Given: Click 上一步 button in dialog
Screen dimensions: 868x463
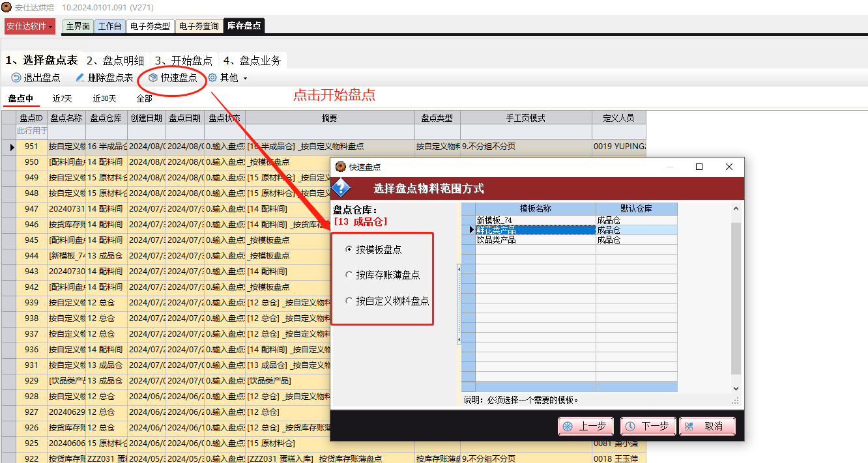Looking at the screenshot, I should 586,427.
